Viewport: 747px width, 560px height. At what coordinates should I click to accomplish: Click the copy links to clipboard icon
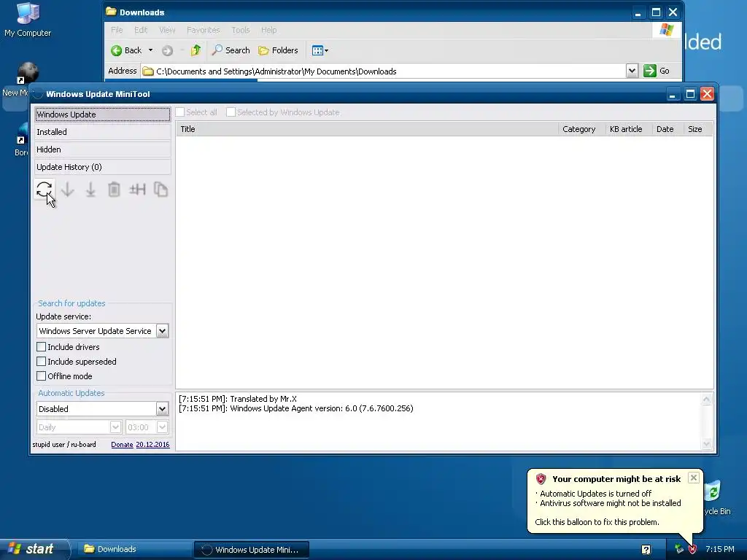(x=160, y=190)
